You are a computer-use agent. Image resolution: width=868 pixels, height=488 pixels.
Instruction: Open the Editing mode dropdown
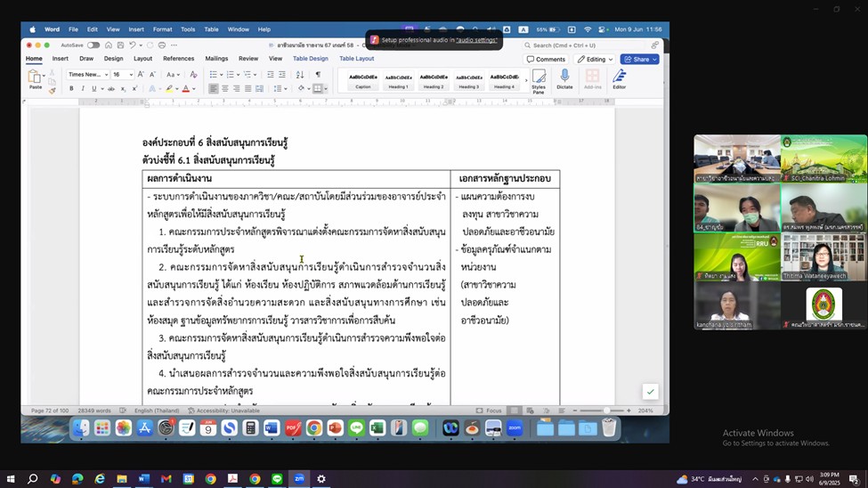click(x=595, y=60)
